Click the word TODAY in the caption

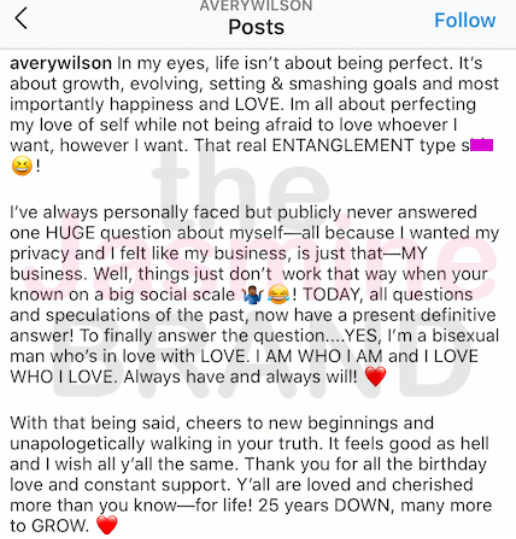[332, 295]
